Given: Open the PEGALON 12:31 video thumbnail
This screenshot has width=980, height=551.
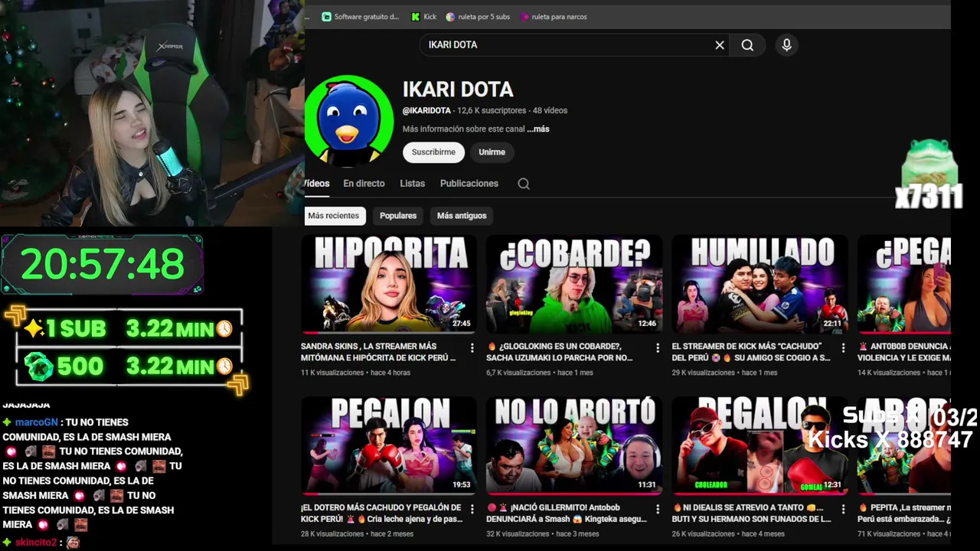Looking at the screenshot, I should tap(760, 445).
